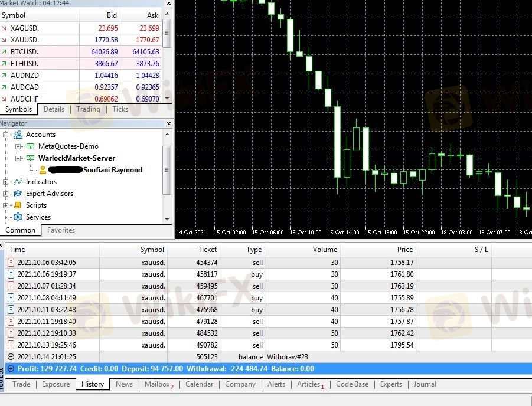Collapse the Accounts tree node

tap(6, 135)
